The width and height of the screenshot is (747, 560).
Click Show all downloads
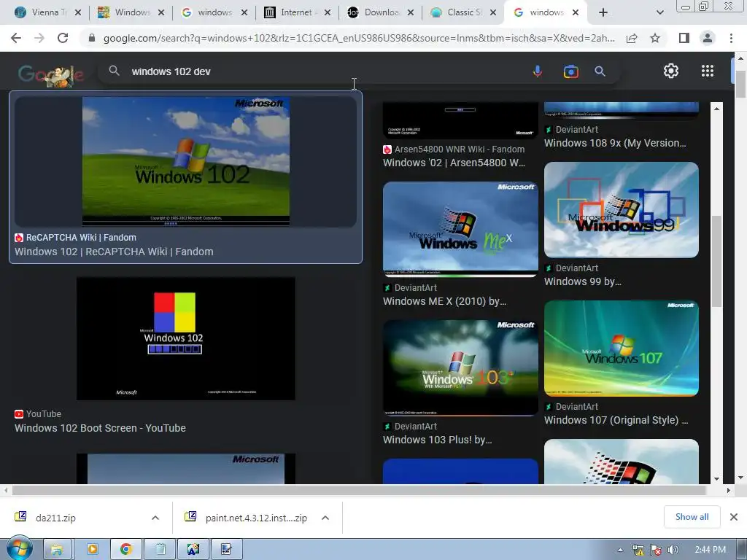(692, 517)
